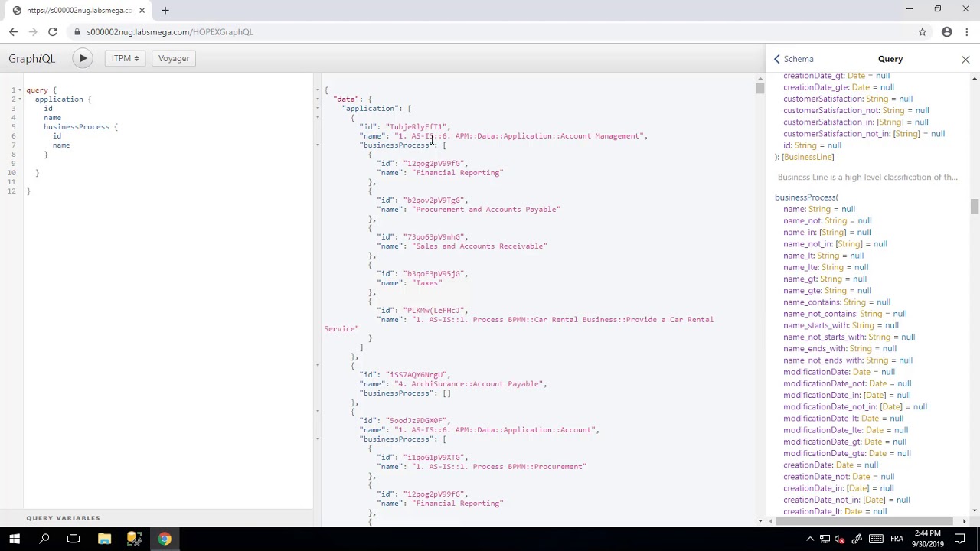Go back to Schema in docs panel
Viewport: 980px width, 551px height.
coord(793,59)
